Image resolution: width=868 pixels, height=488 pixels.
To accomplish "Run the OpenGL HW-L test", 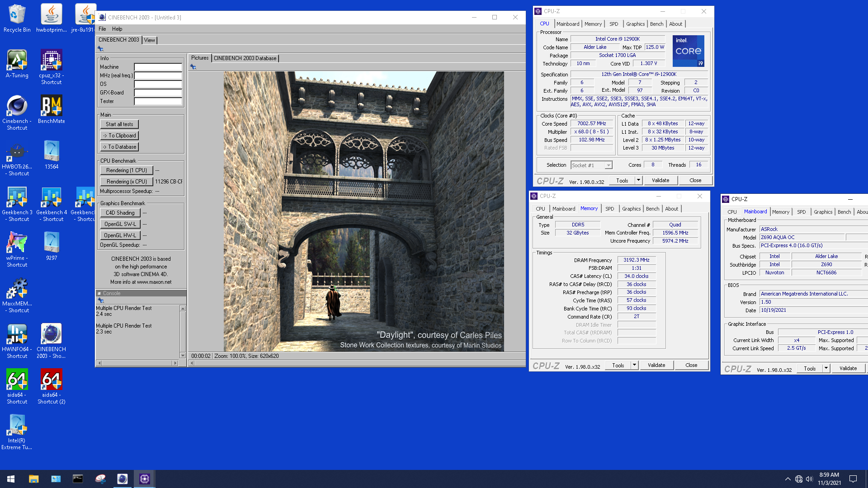I will [x=120, y=235].
